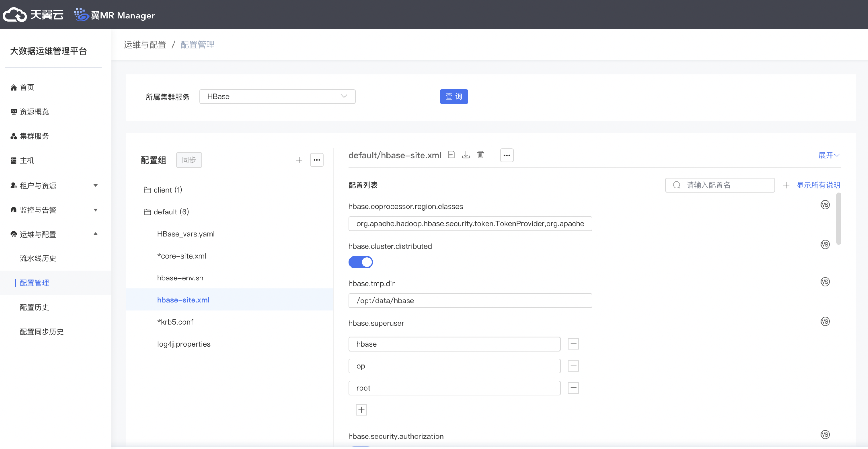Delete hbase-site.xml with trash icon

480,155
